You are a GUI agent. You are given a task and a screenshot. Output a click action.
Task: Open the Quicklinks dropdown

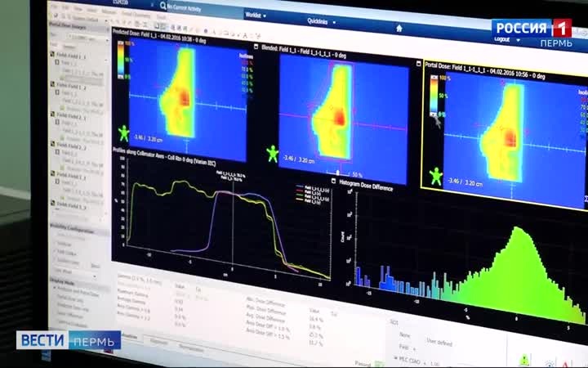point(322,21)
